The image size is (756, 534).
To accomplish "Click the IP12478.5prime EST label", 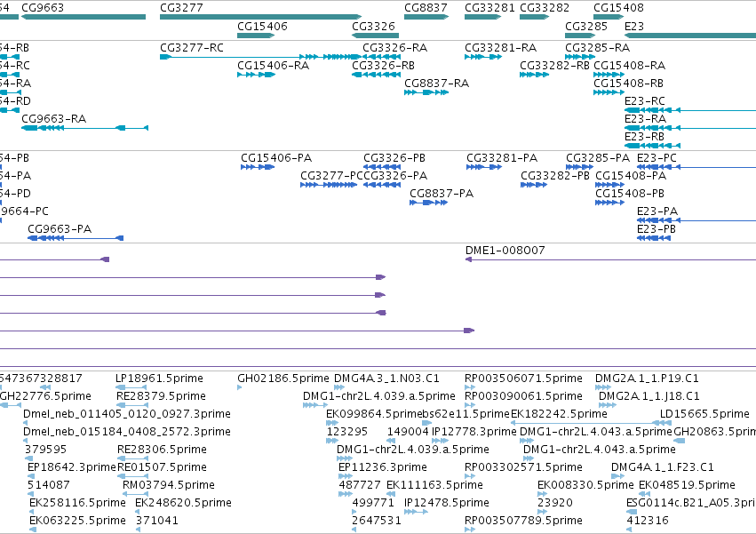I will 447,504.
